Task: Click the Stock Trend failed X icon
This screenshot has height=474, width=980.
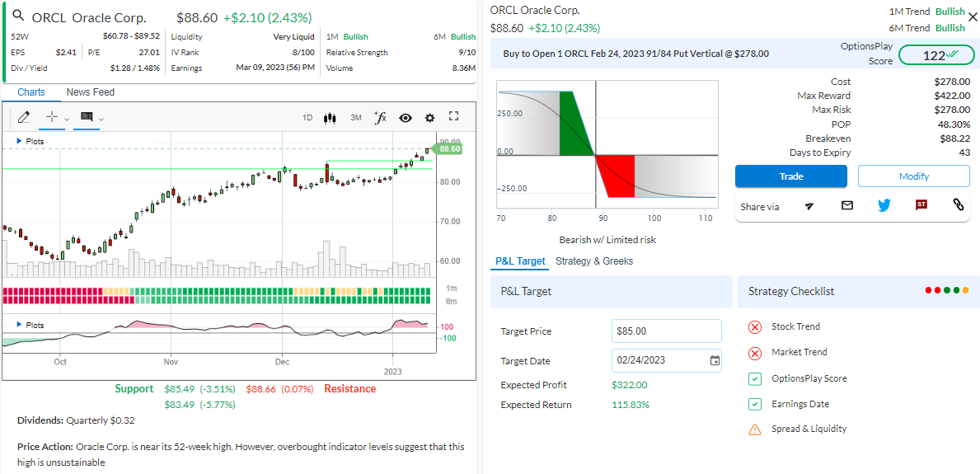Action: 755,327
